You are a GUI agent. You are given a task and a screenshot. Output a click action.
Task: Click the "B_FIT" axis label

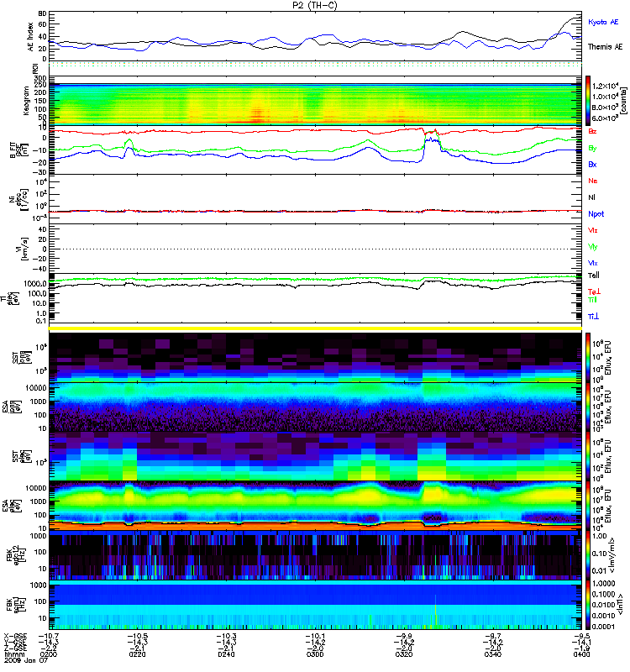13,150
